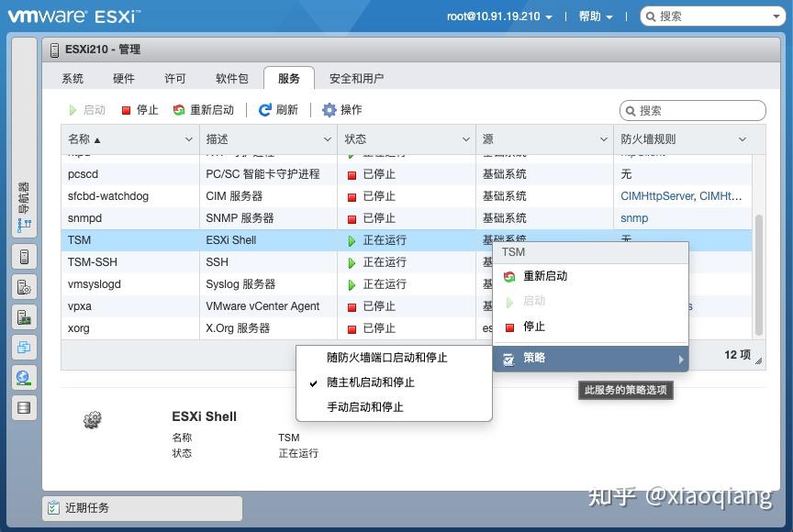
Task: Switch to the 安全和用户 tab
Action: tap(357, 78)
